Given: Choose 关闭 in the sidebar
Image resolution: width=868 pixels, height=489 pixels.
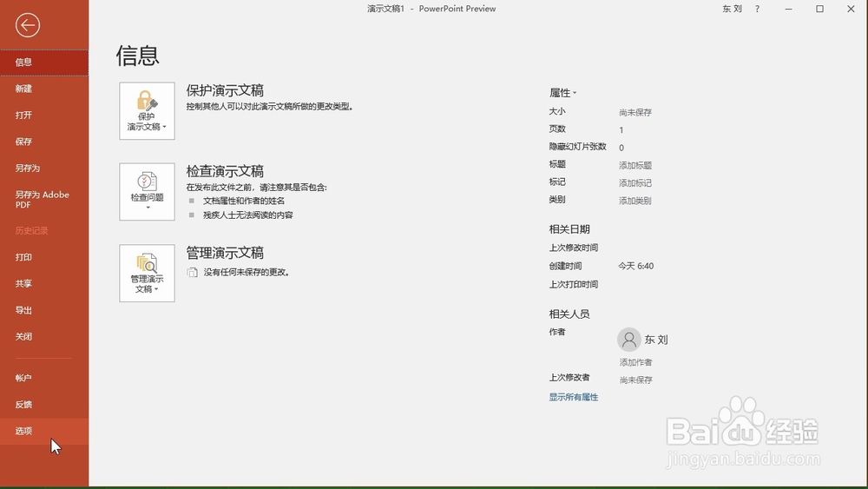Looking at the screenshot, I should pos(44,337).
